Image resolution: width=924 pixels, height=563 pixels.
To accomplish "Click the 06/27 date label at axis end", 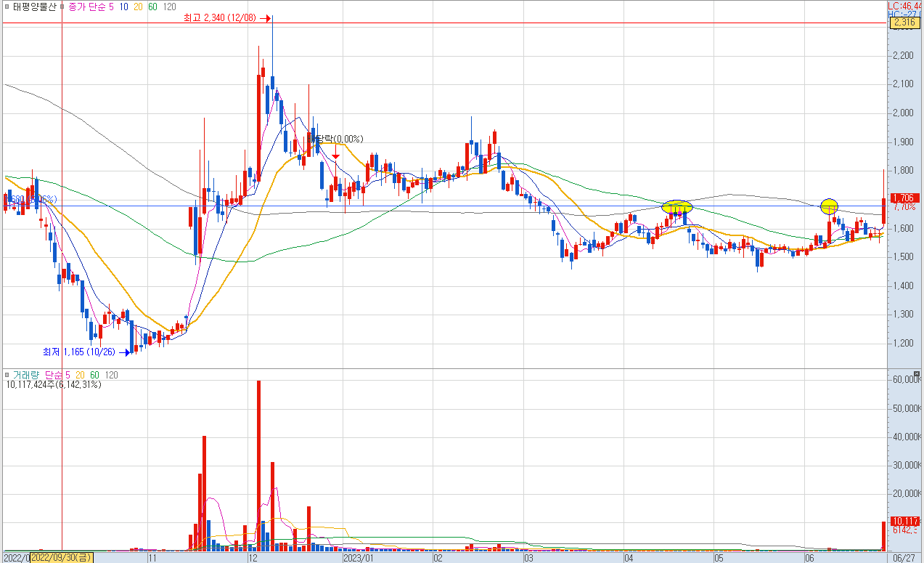I will pyautogui.click(x=903, y=557).
